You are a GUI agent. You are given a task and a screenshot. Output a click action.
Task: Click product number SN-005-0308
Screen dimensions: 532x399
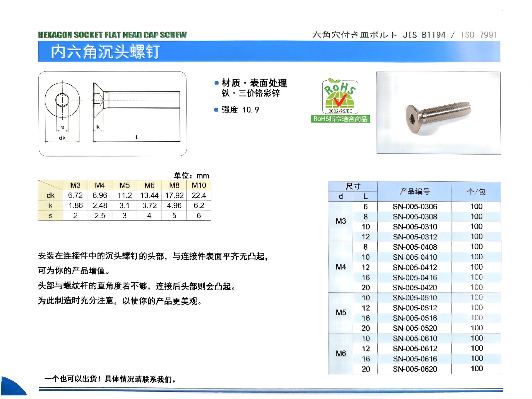(415, 217)
